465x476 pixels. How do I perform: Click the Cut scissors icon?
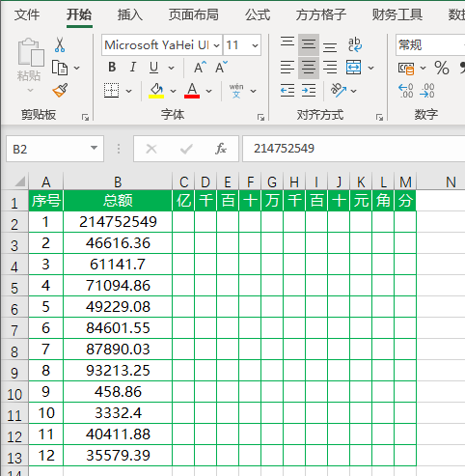pos(60,44)
